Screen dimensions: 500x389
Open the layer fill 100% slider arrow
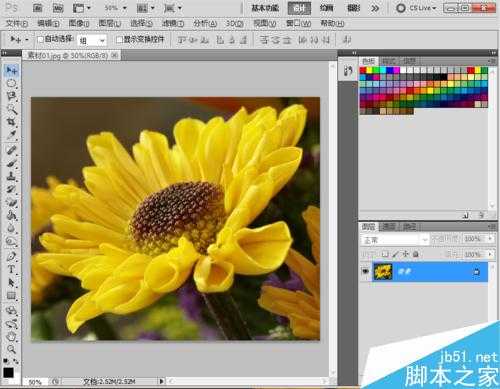[x=490, y=254]
